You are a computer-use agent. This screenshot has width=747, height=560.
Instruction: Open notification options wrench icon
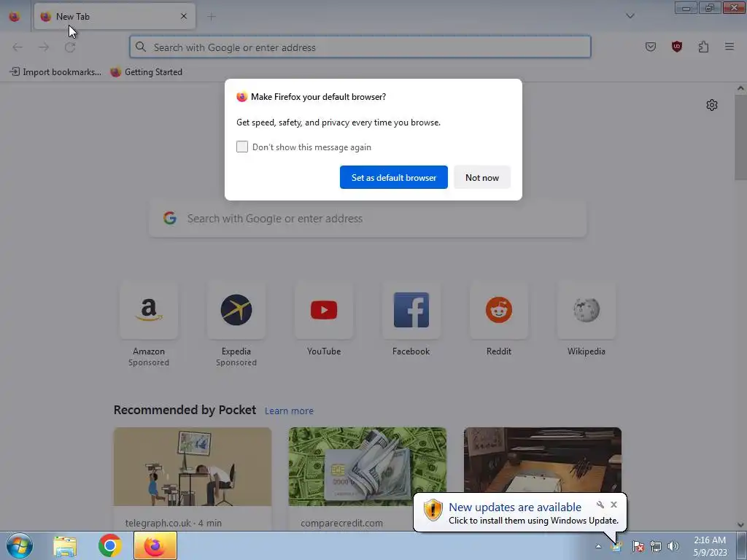(x=600, y=505)
